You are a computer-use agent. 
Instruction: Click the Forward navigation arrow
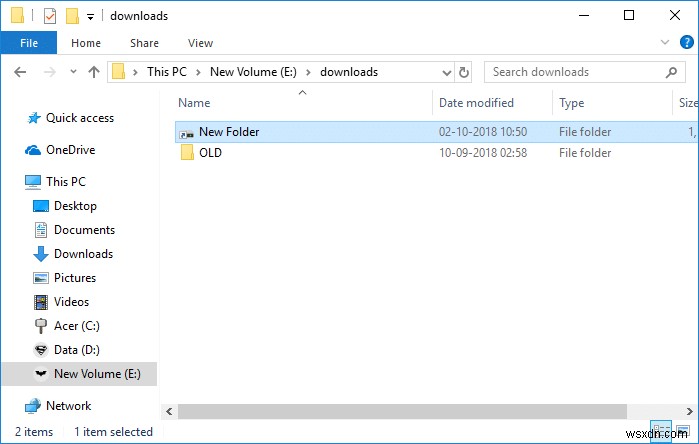(49, 72)
